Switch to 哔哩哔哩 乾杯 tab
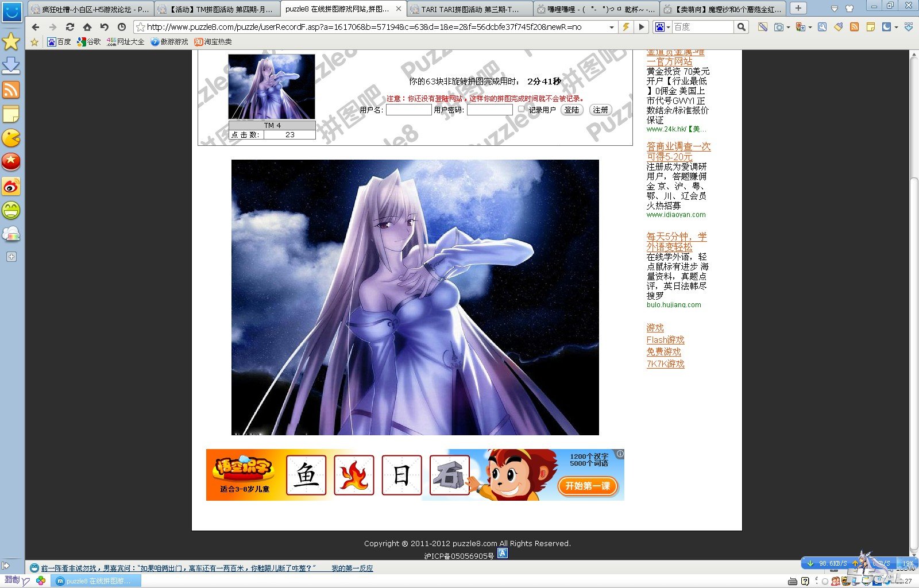The width and height of the screenshot is (919, 588). (596, 9)
